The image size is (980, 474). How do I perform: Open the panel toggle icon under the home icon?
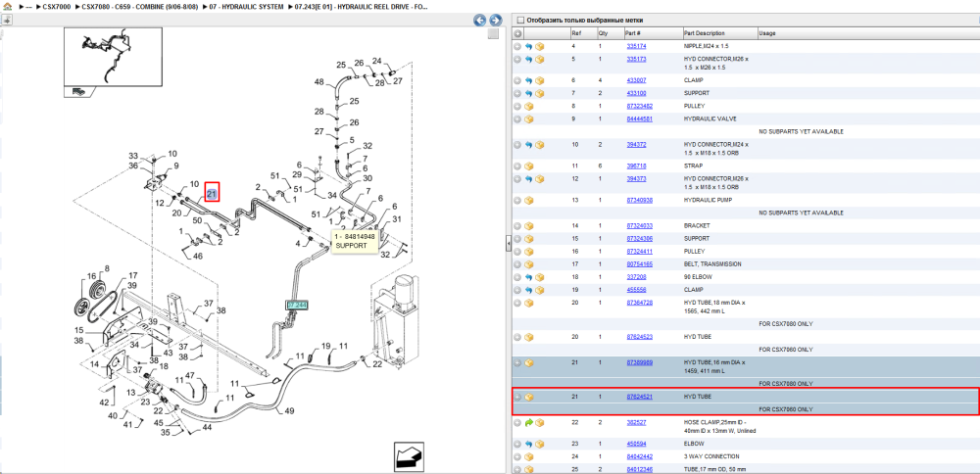6,20
